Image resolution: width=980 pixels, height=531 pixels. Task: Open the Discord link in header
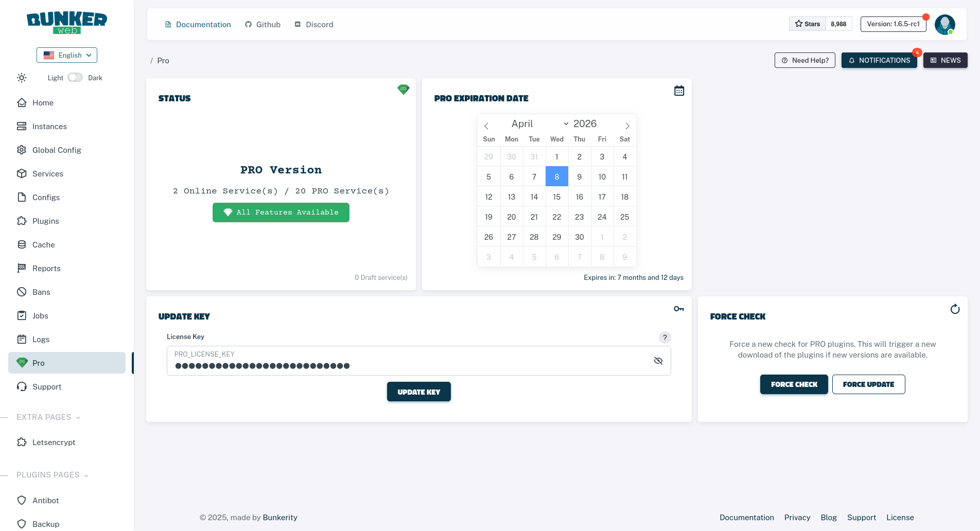coord(313,25)
